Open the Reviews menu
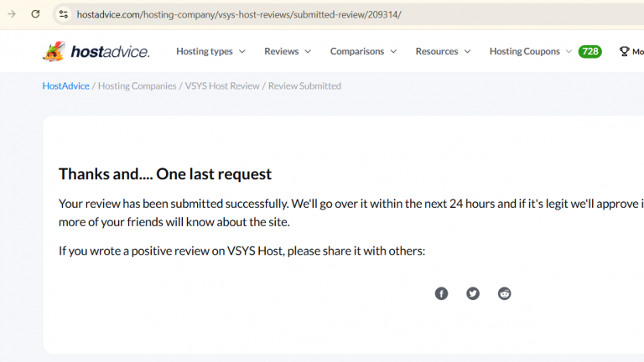The height and width of the screenshot is (362, 644). click(282, 51)
